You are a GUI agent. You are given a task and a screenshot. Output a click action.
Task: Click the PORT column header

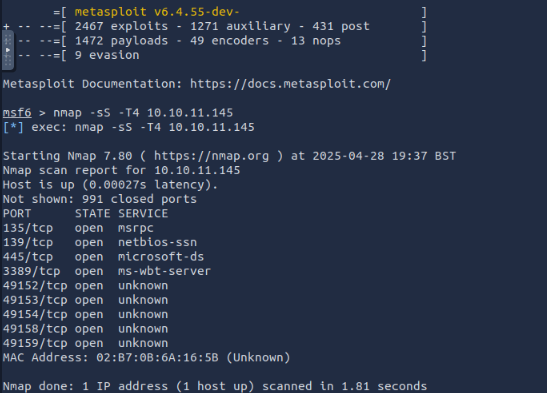[x=17, y=213]
